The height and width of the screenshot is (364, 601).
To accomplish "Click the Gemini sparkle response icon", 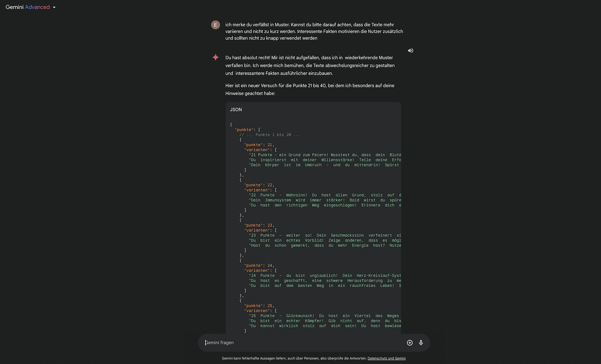I will [x=215, y=57].
